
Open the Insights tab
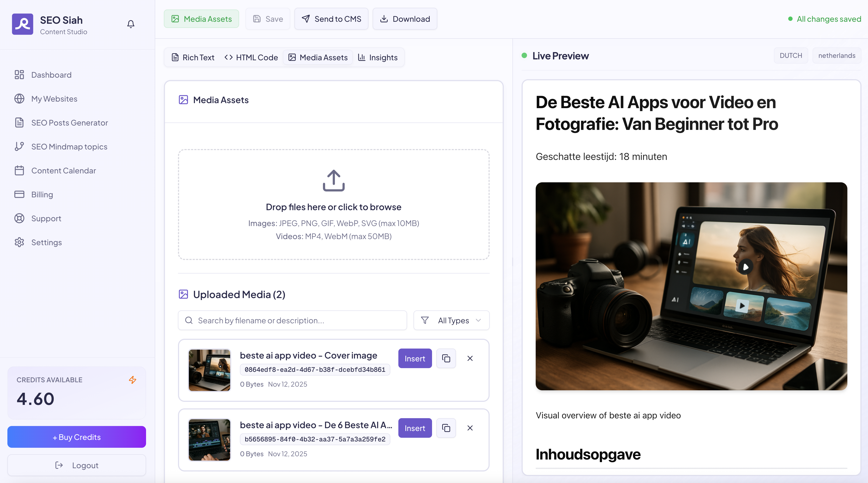378,57
